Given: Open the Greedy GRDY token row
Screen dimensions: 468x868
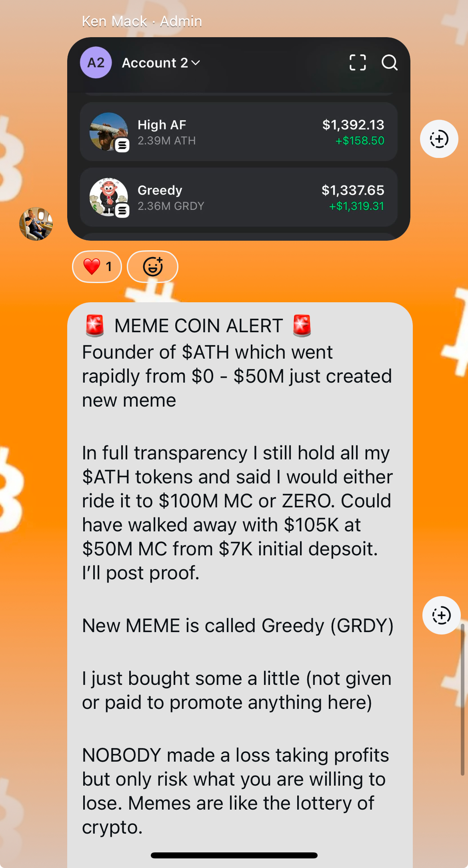Looking at the screenshot, I should 239,197.
